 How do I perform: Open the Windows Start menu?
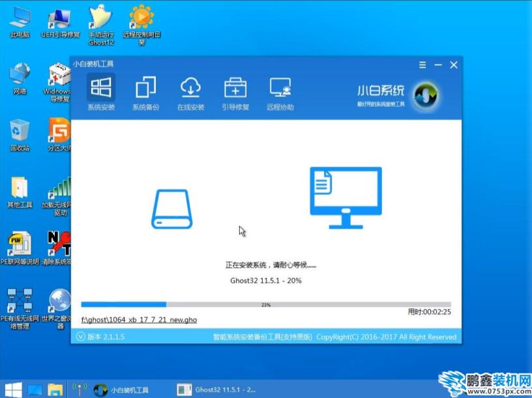coord(13,390)
